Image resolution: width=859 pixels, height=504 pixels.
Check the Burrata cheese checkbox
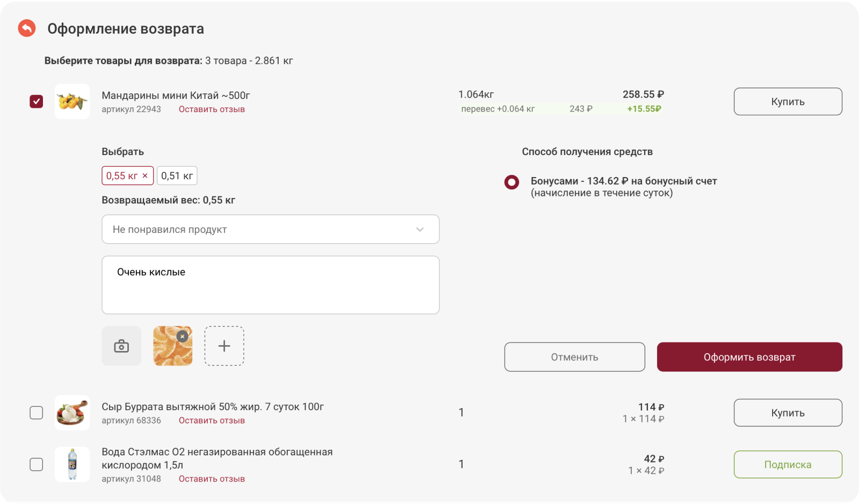(37, 413)
